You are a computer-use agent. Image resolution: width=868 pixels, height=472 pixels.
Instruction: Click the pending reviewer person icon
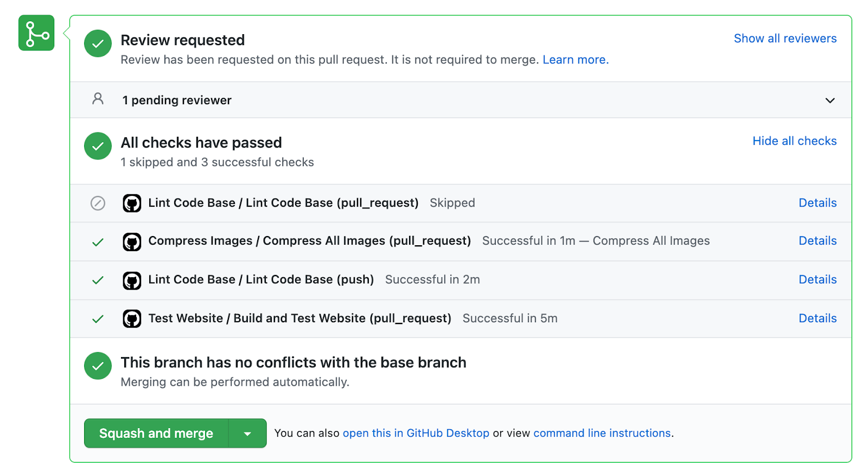coord(98,99)
